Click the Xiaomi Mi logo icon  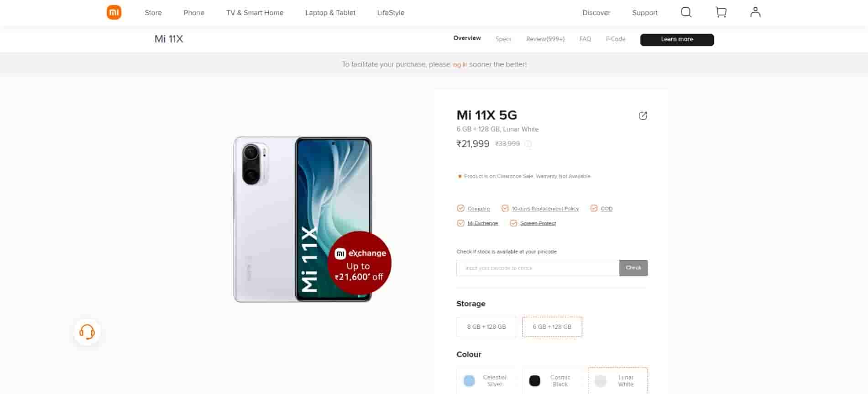point(114,12)
